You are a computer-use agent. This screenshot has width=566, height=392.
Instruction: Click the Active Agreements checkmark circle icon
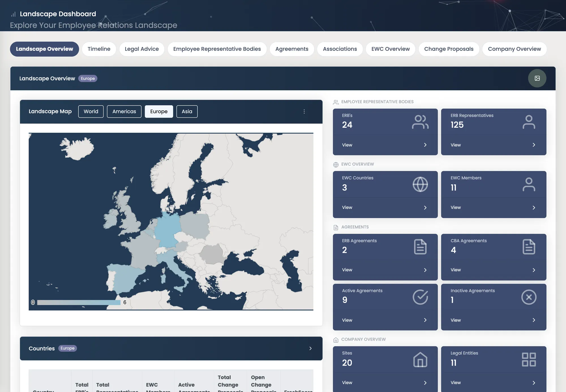click(420, 297)
